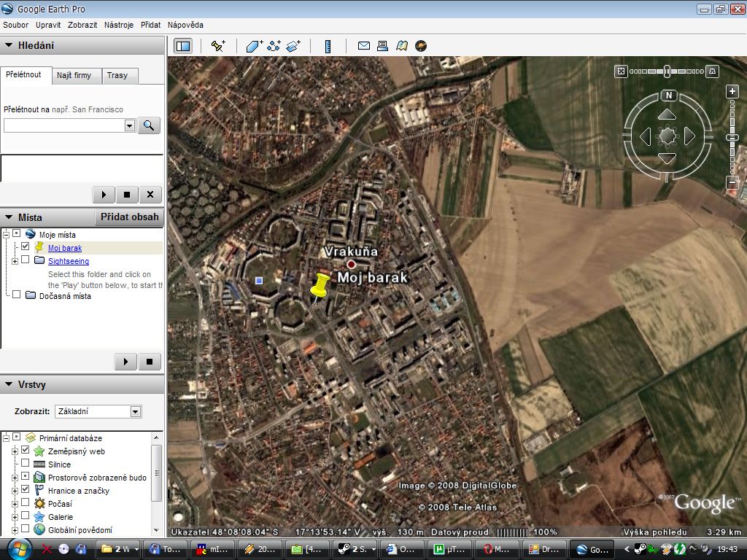The image size is (747, 560).
Task: Expand the Sightseeing folder tree node
Action: point(15,261)
